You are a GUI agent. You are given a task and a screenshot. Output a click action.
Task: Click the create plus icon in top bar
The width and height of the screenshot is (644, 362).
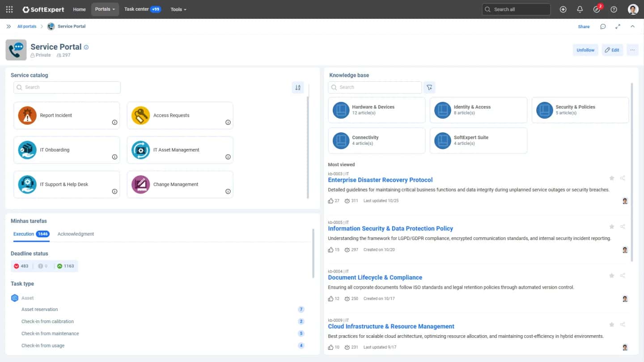[563, 9]
